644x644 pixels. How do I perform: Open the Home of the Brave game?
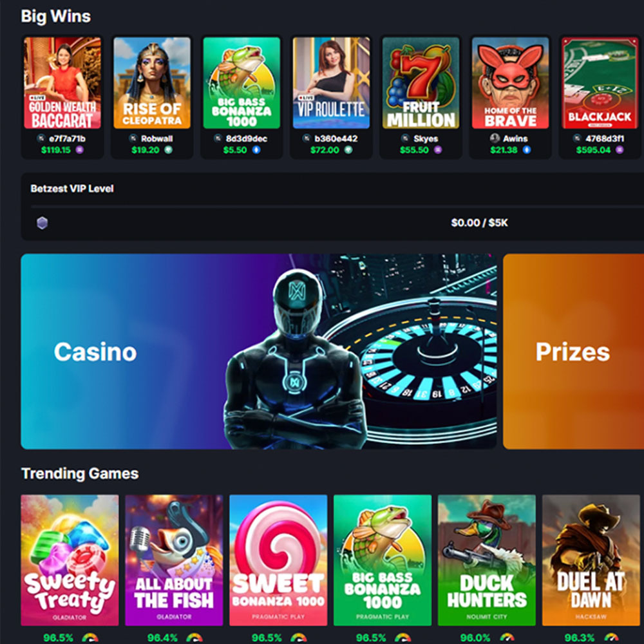click(510, 83)
